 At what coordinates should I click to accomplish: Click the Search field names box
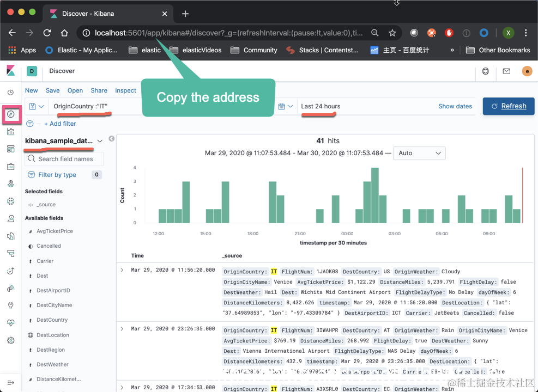click(x=64, y=159)
